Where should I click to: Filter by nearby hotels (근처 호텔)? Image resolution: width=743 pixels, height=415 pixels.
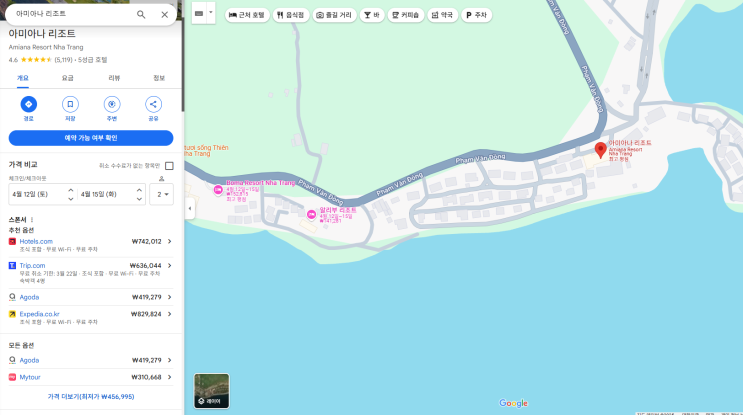247,15
